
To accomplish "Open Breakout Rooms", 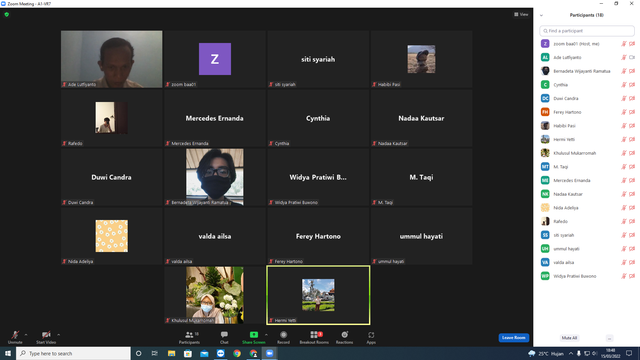I will [x=314, y=337].
